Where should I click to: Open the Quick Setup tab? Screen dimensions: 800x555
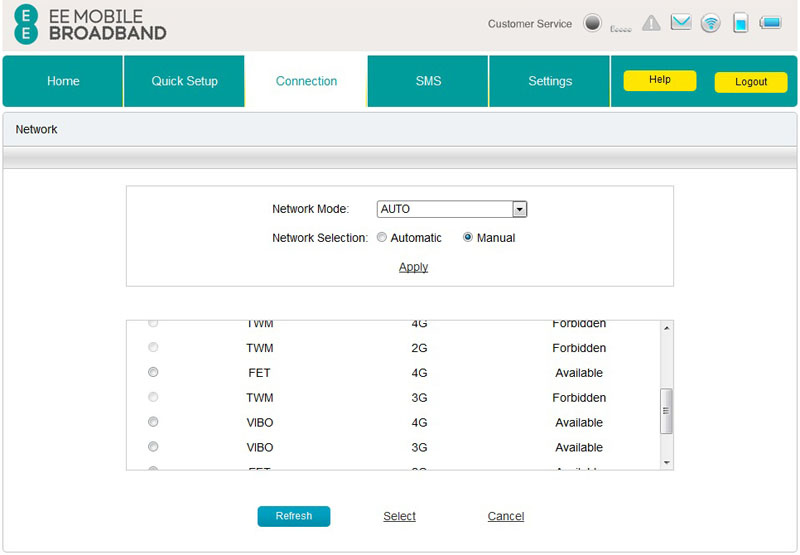(x=184, y=81)
